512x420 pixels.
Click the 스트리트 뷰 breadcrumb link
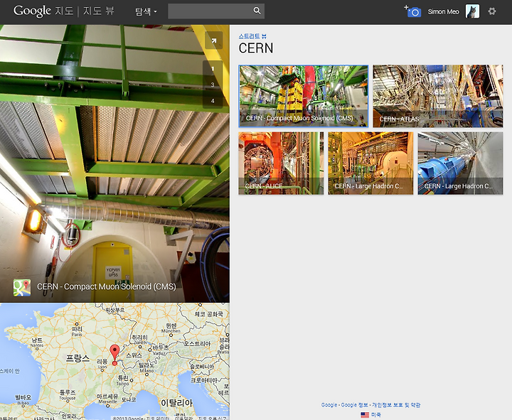[x=252, y=36]
